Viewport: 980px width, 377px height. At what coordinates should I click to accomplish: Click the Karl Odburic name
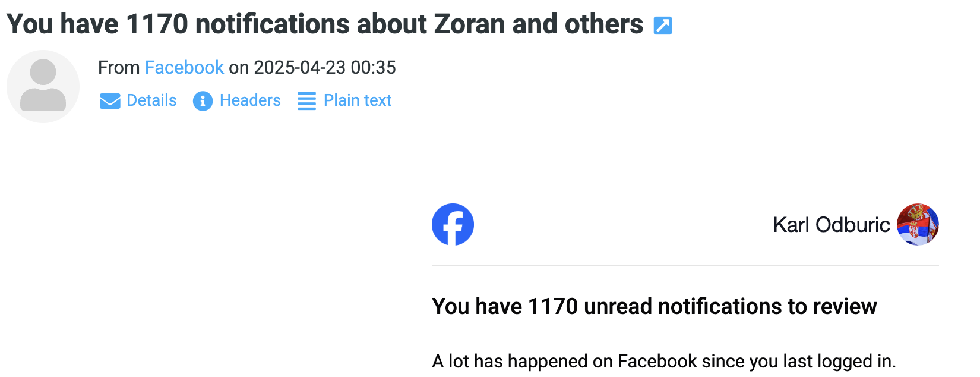[831, 225]
